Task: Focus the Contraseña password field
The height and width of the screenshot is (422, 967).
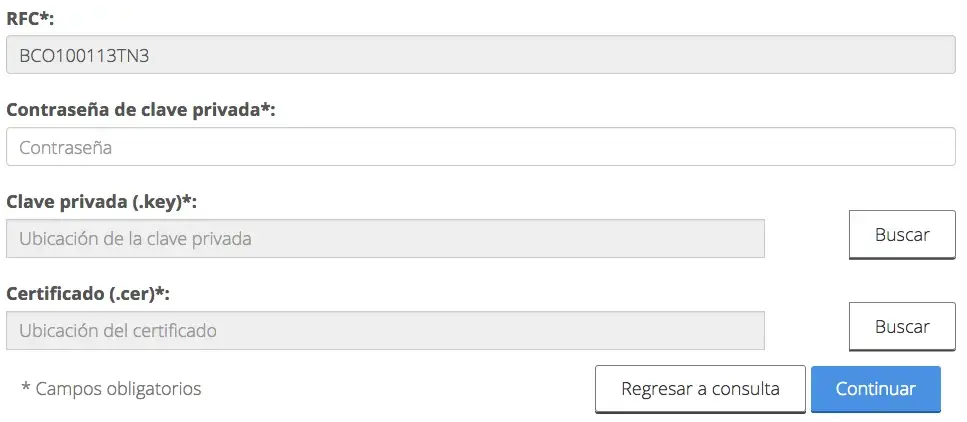Action: [x=480, y=147]
